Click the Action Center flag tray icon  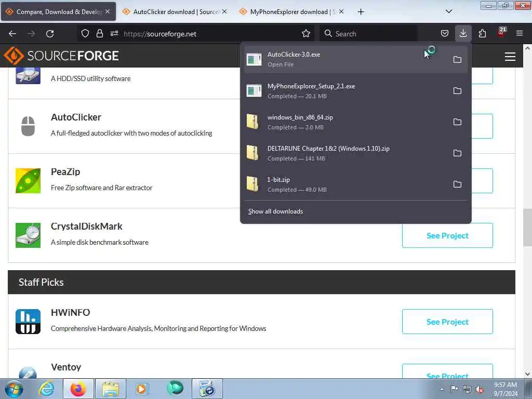click(x=454, y=389)
